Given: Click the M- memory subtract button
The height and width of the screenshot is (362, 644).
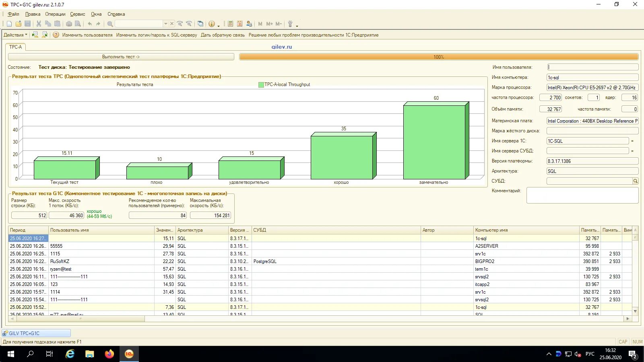Looking at the screenshot, I should (x=279, y=24).
